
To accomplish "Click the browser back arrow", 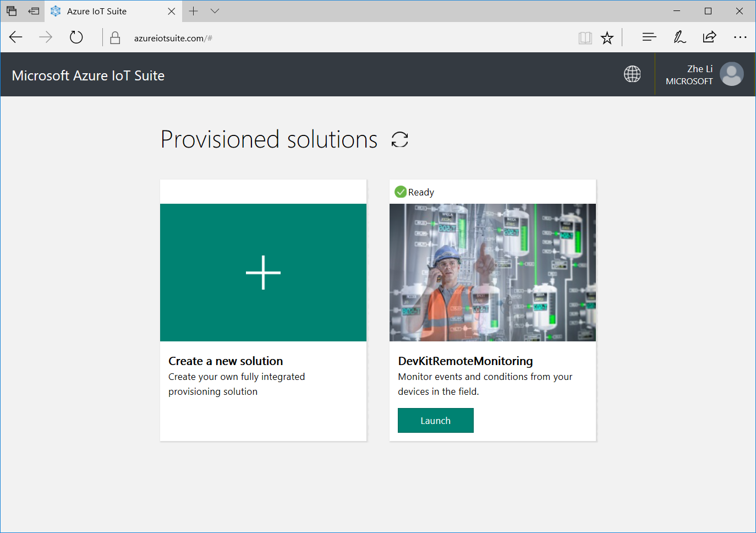I will point(15,37).
